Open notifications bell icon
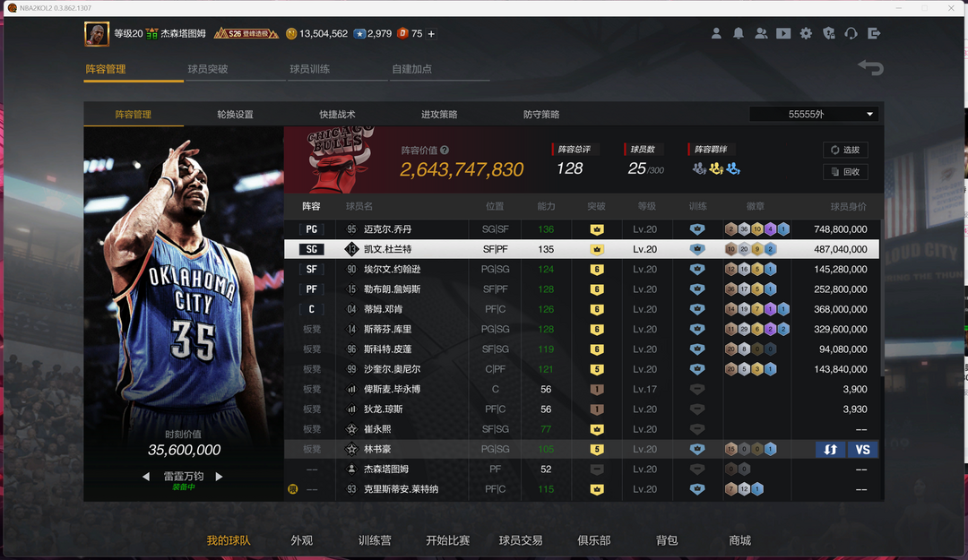The height and width of the screenshot is (560, 968). coord(739,33)
